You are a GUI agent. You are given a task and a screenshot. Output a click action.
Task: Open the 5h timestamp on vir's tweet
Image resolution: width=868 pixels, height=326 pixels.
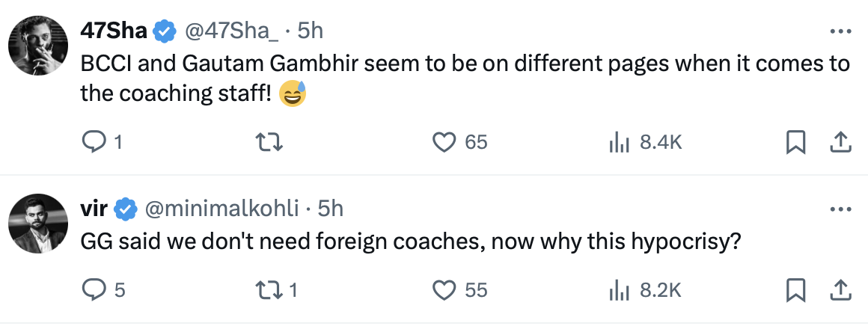pyautogui.click(x=331, y=209)
